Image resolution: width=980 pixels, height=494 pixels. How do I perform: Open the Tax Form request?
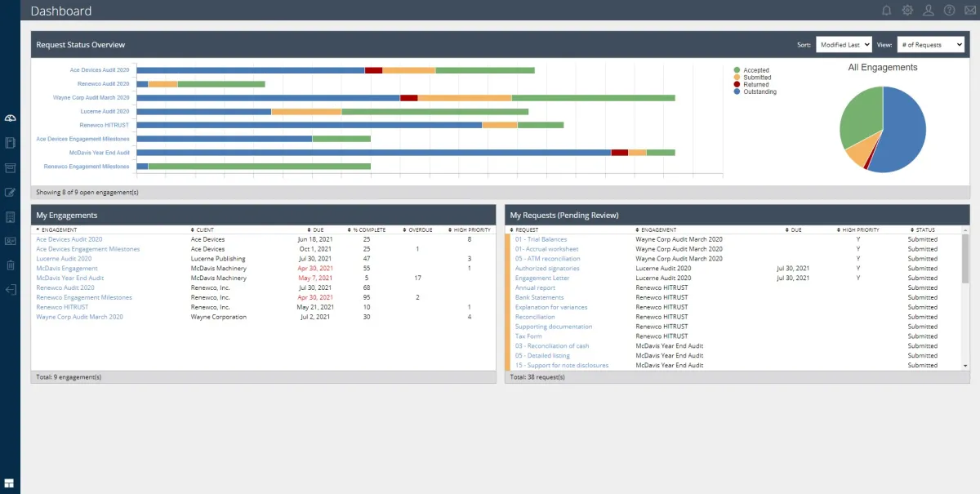click(x=528, y=336)
